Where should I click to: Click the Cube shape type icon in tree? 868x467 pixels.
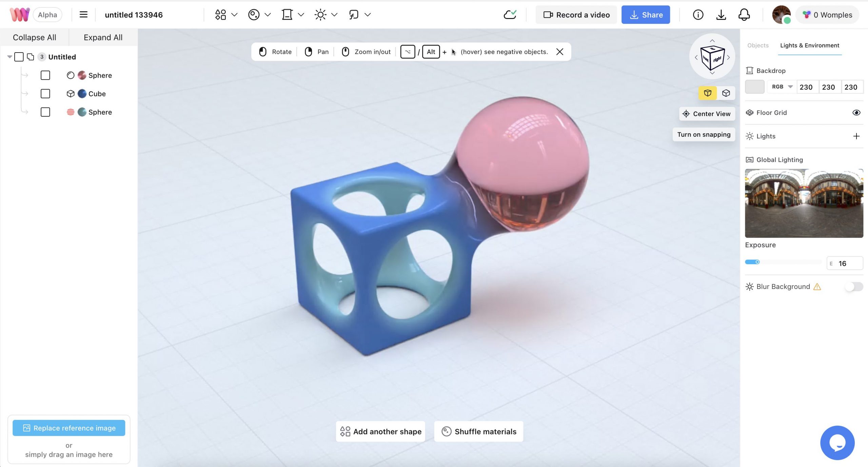[71, 94]
